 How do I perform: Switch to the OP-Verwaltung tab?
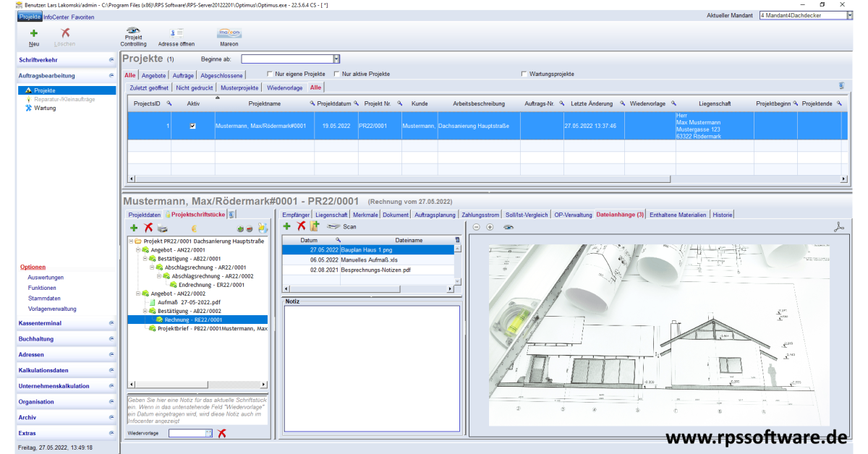coord(573,215)
